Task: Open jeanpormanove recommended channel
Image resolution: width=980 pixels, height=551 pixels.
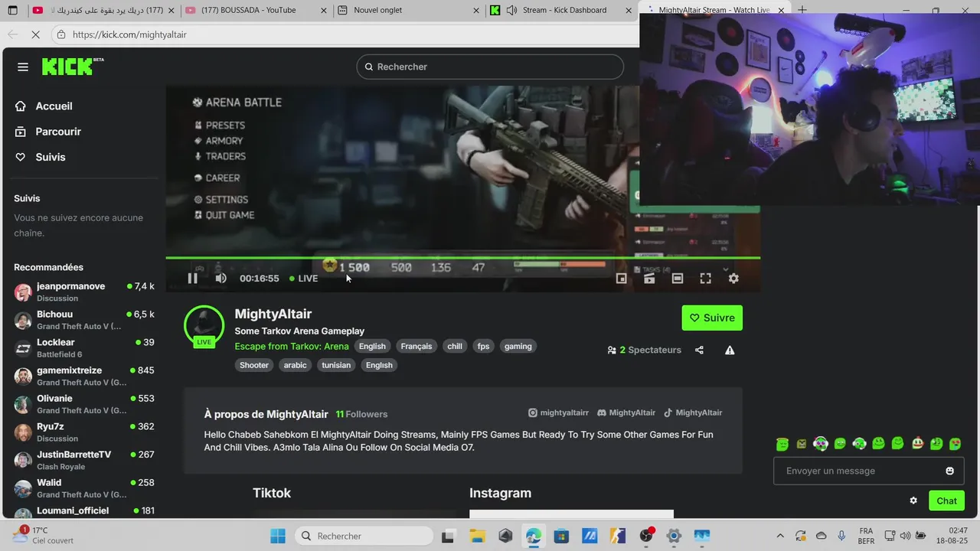Action: tap(84, 292)
